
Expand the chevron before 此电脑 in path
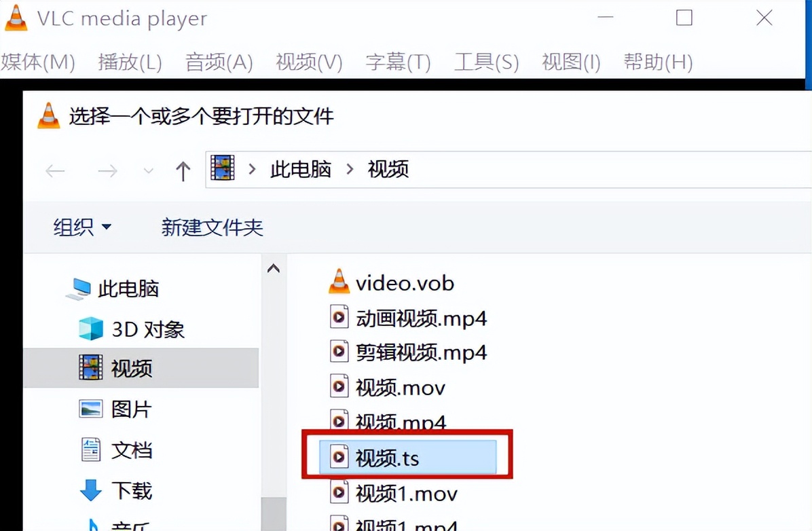(x=252, y=169)
